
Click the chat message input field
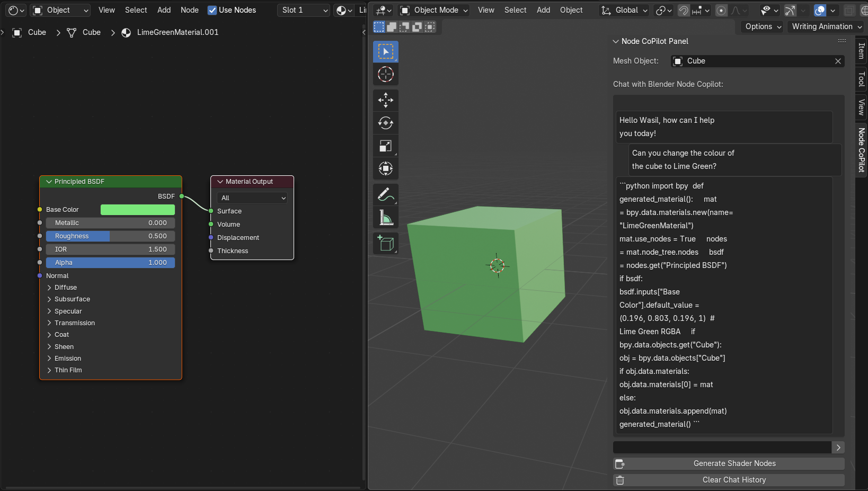722,448
